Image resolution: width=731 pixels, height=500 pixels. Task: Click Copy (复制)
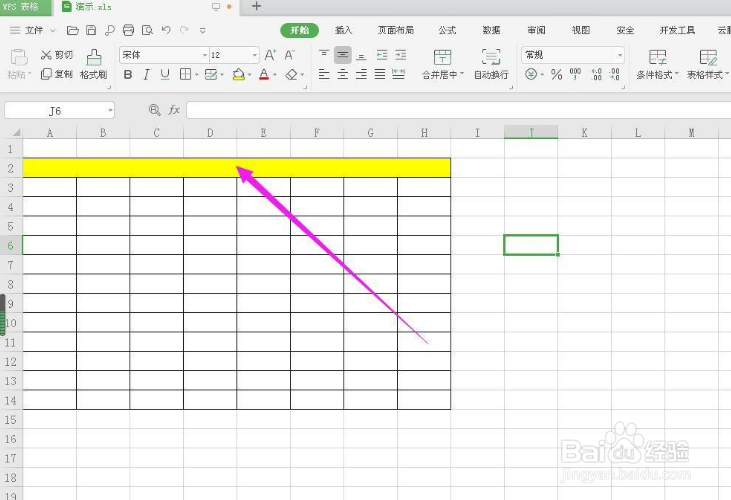click(57, 74)
